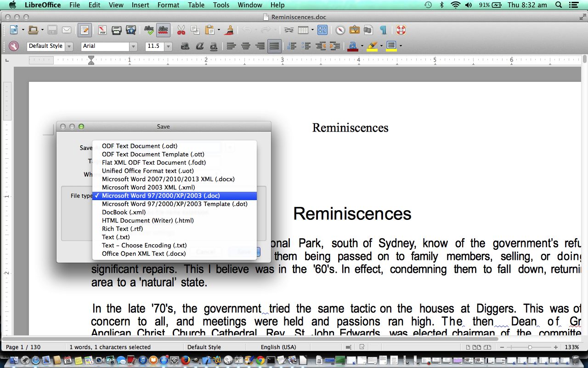Viewport: 588px width, 368px height.
Task: Click the Open folder icon
Action: click(33, 30)
